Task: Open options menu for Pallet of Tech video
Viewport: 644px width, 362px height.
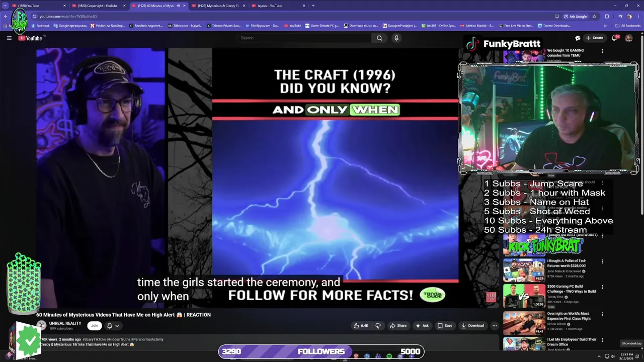Action: coord(602,261)
